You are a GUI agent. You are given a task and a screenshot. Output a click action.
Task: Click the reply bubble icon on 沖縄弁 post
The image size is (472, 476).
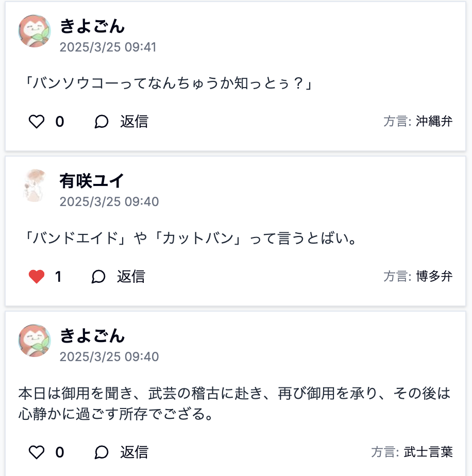coord(102,122)
